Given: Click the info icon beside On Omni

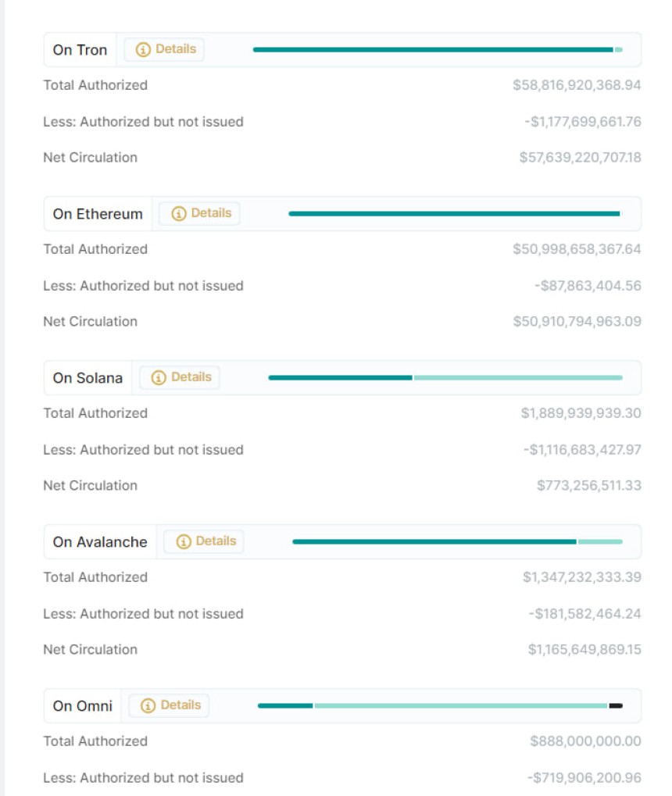Looking at the screenshot, I should click(x=148, y=705).
